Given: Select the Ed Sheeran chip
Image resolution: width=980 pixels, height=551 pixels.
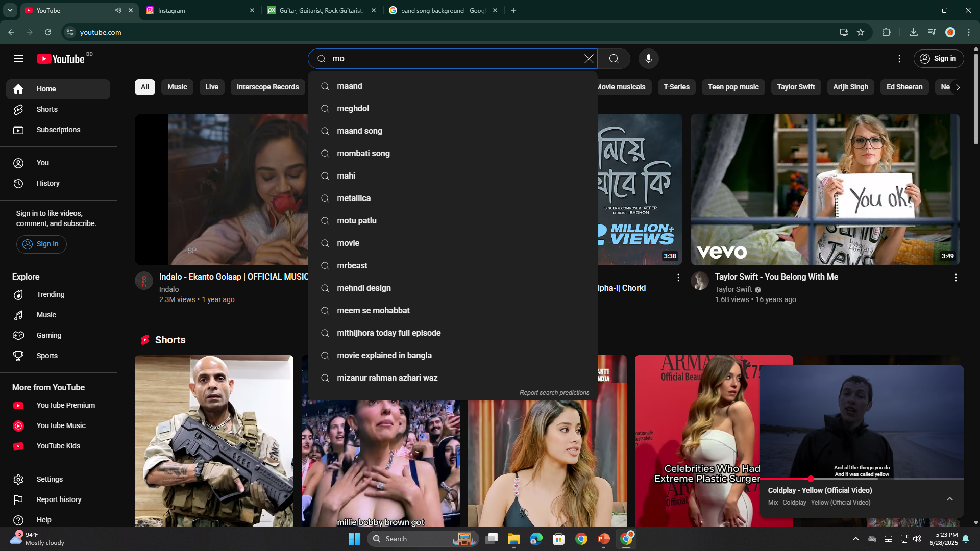Looking at the screenshot, I should click(904, 87).
